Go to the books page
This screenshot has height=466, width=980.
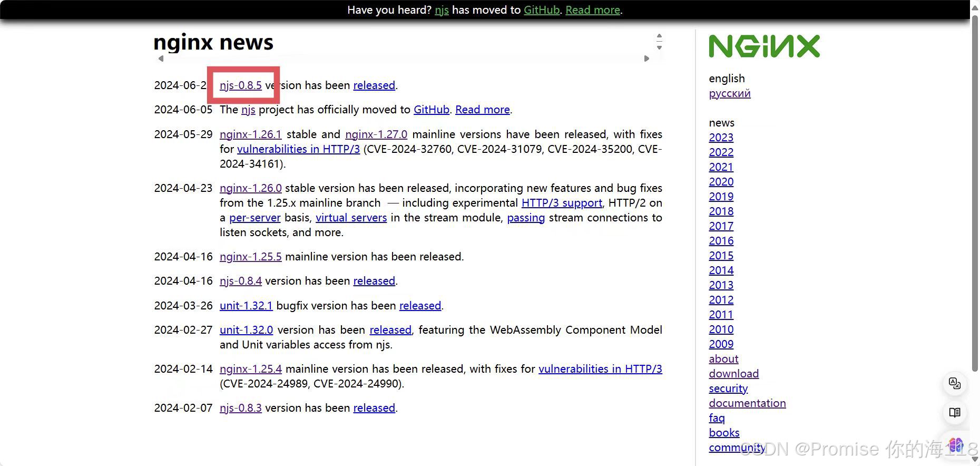point(724,433)
